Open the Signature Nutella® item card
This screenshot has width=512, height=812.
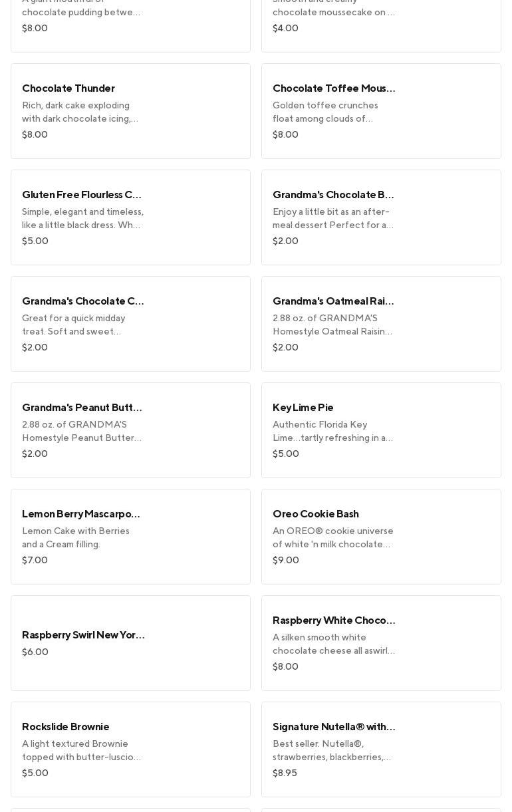(381, 749)
